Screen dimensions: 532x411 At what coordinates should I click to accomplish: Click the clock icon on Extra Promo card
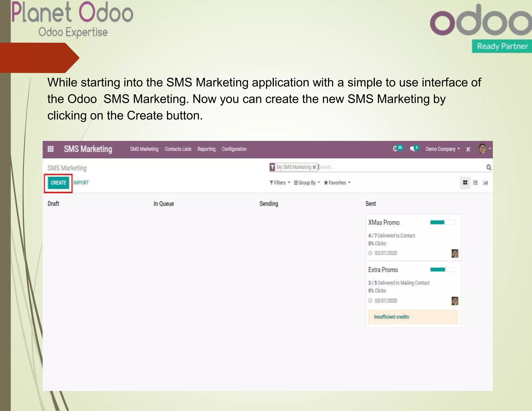pyautogui.click(x=370, y=301)
